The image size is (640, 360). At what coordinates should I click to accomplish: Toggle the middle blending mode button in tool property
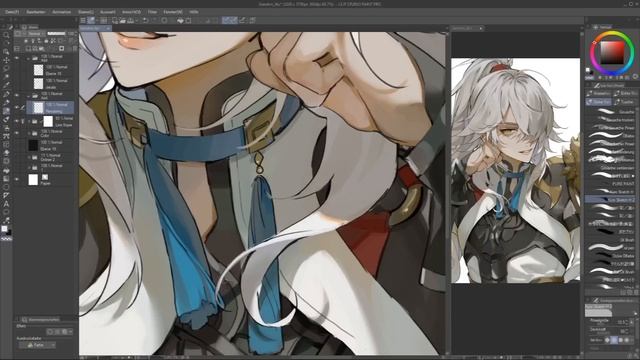pyautogui.click(x=614, y=340)
